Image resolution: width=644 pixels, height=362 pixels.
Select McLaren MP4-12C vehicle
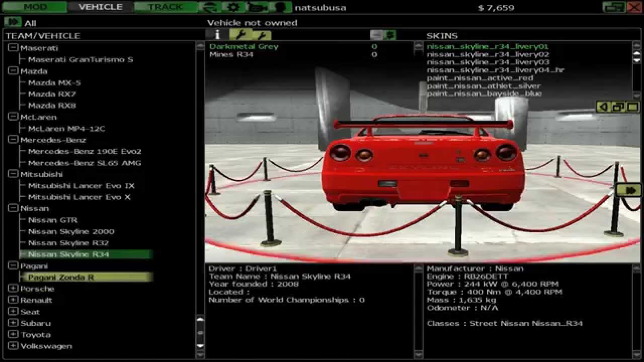[66, 128]
